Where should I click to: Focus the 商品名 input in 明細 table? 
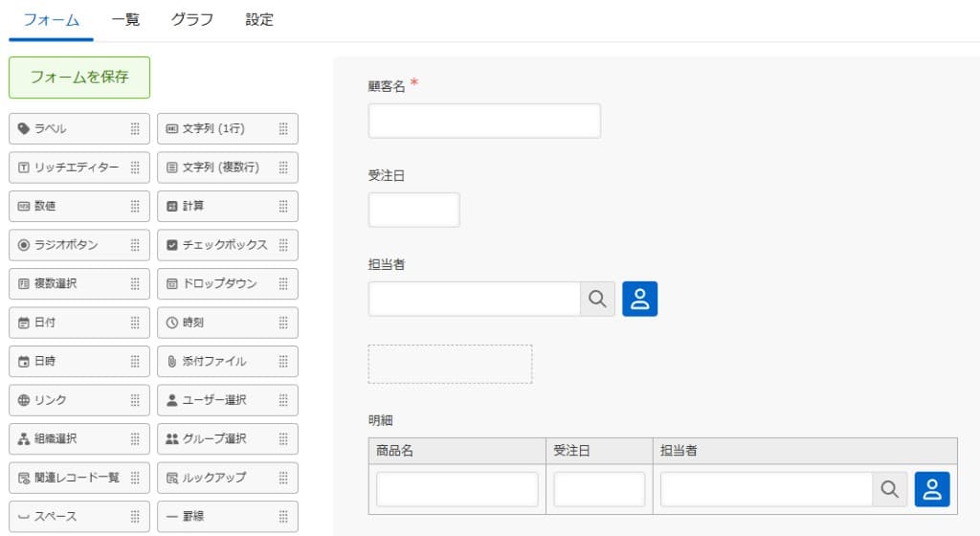(x=457, y=488)
